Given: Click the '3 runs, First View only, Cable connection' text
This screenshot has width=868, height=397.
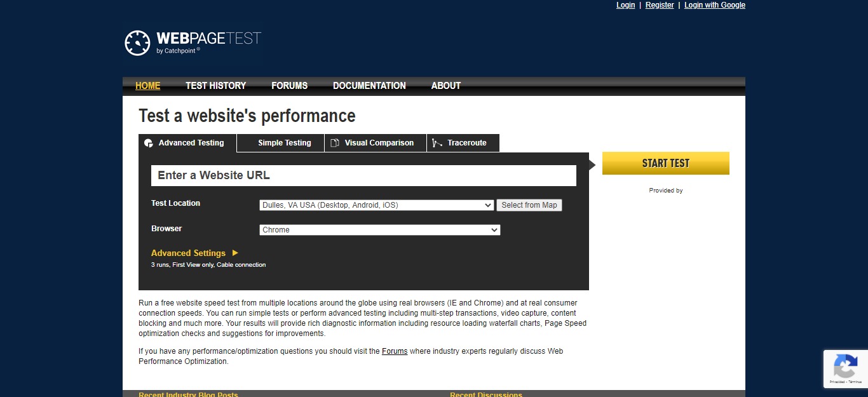Looking at the screenshot, I should click(x=208, y=265).
